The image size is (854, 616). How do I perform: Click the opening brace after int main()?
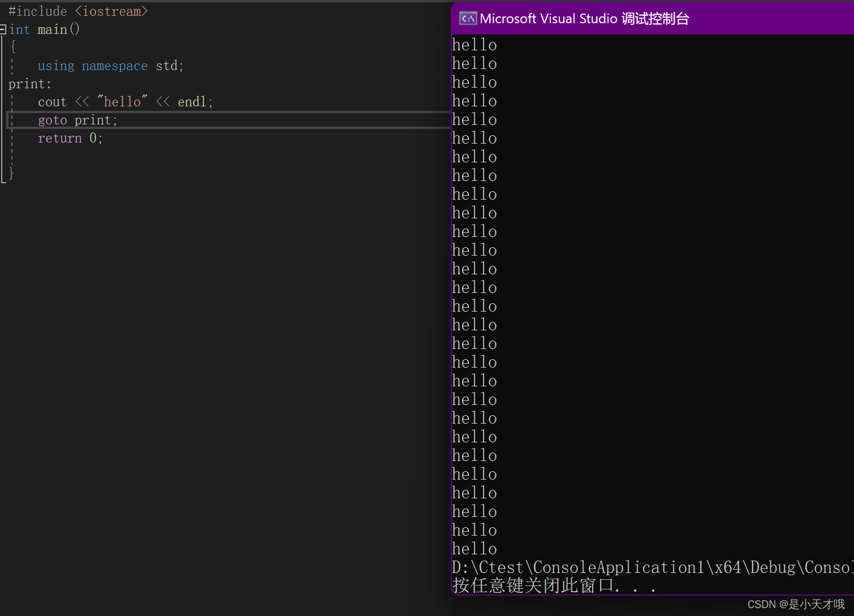point(13,47)
